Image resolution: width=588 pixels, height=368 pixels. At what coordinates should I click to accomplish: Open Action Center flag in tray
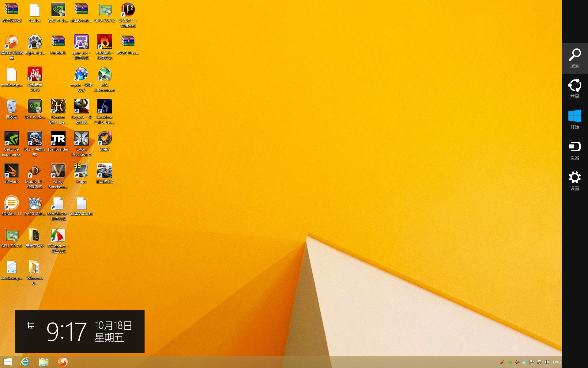[532, 362]
